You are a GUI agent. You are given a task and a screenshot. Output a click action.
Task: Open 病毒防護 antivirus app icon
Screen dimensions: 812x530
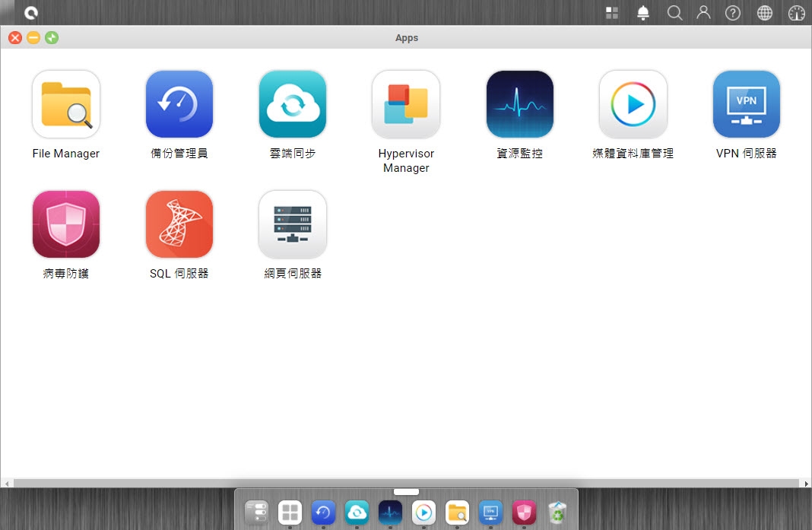[x=66, y=224]
